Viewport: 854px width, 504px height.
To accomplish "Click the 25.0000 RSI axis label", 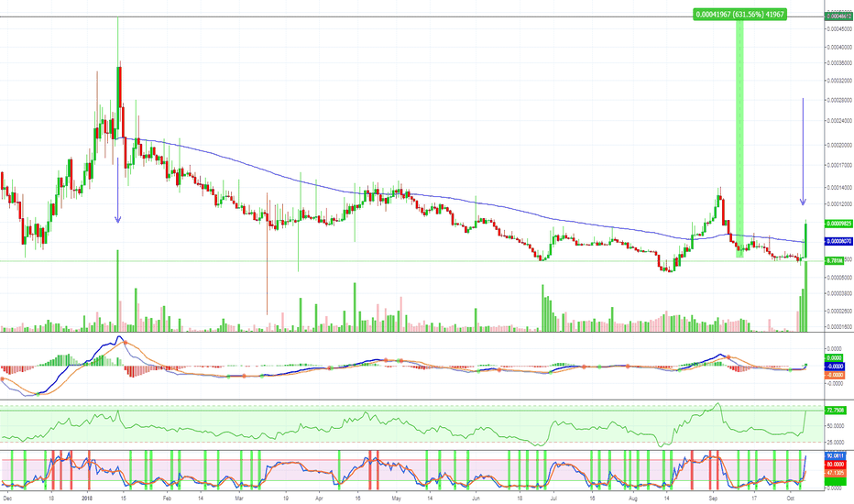I will click(x=836, y=443).
